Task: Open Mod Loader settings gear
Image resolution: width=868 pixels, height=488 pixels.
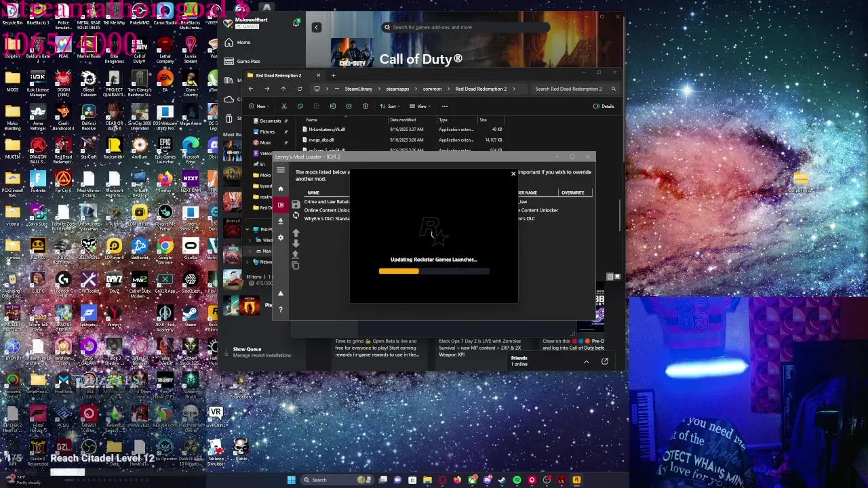Action: coord(281,238)
